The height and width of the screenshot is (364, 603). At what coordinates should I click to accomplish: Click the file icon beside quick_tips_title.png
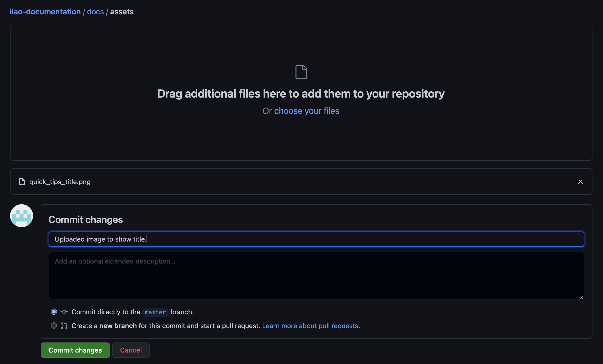[x=22, y=182]
